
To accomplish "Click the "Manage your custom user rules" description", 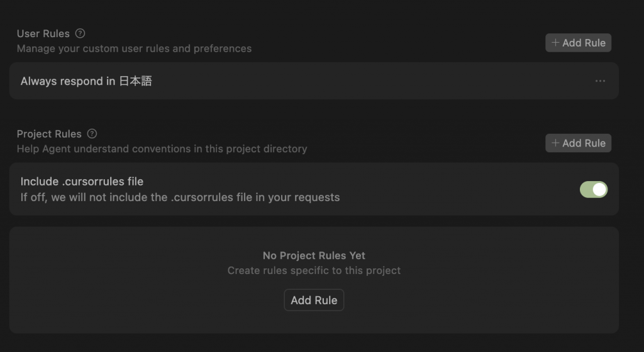I will (x=134, y=48).
